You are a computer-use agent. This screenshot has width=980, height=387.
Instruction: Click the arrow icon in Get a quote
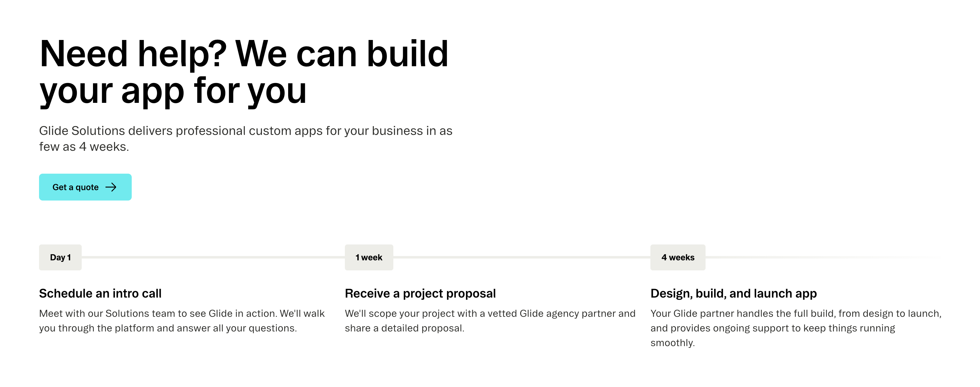pyautogui.click(x=111, y=187)
